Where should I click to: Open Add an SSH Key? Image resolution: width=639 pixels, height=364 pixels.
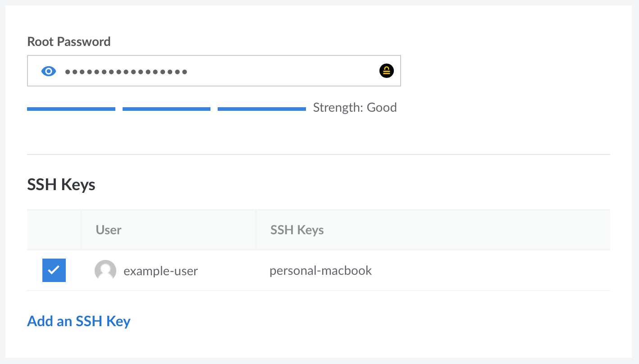(x=78, y=321)
